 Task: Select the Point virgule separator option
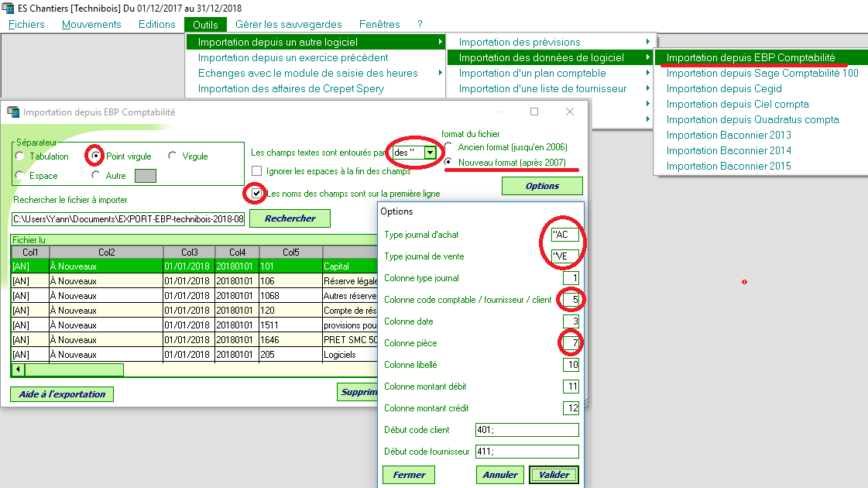click(x=96, y=156)
